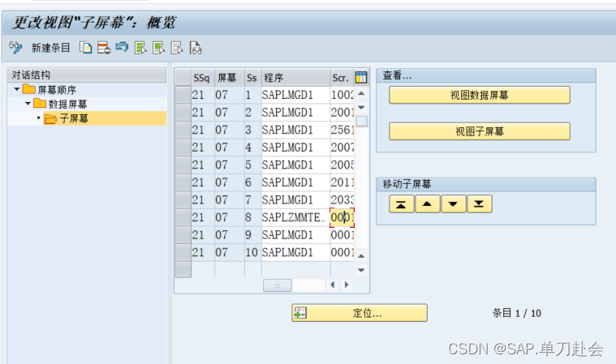The width and height of the screenshot is (616, 364).
Task: Click the horizontal scroll left arrow
Action: pos(333,285)
